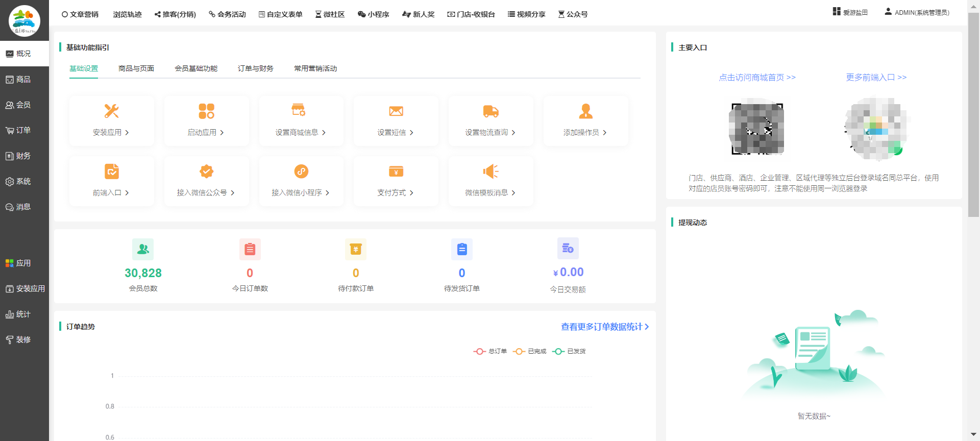This screenshot has height=441, width=980.
Task: Open ADMIN(系统管理员) user menu
Action: click(917, 12)
